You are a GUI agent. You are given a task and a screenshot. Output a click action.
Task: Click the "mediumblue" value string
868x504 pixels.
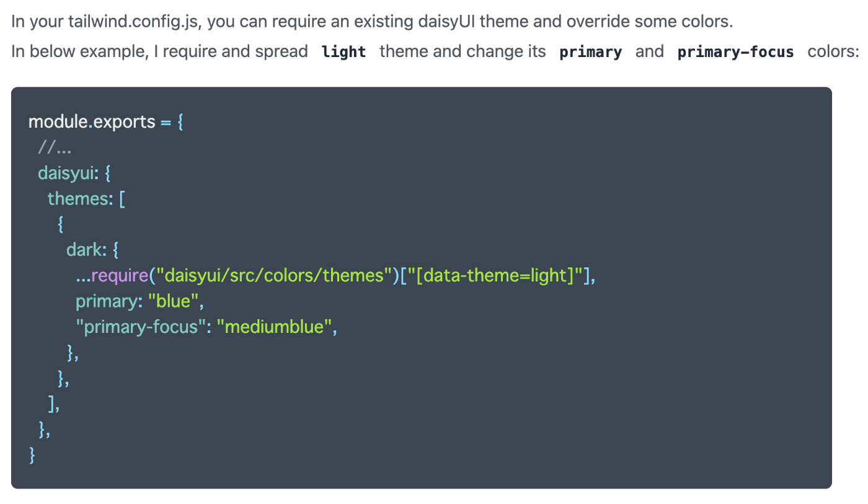[273, 326]
